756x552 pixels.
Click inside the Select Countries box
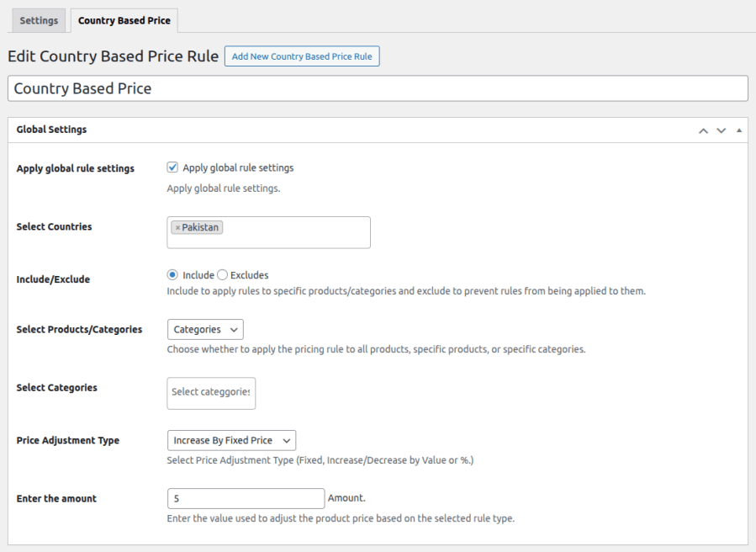268,232
